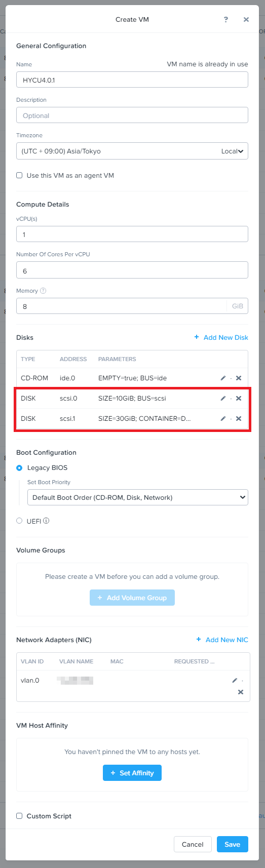Select Legacy BIOS radio button
Viewport: 265px width, 868px height.
(19, 468)
